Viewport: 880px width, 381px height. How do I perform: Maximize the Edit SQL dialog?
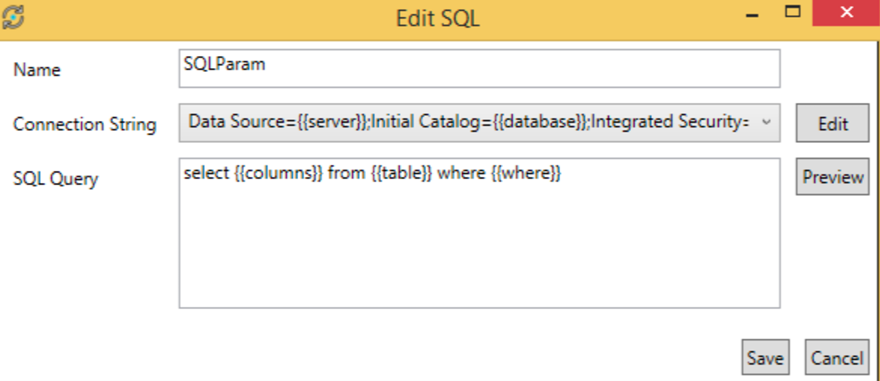pyautogui.click(x=792, y=12)
